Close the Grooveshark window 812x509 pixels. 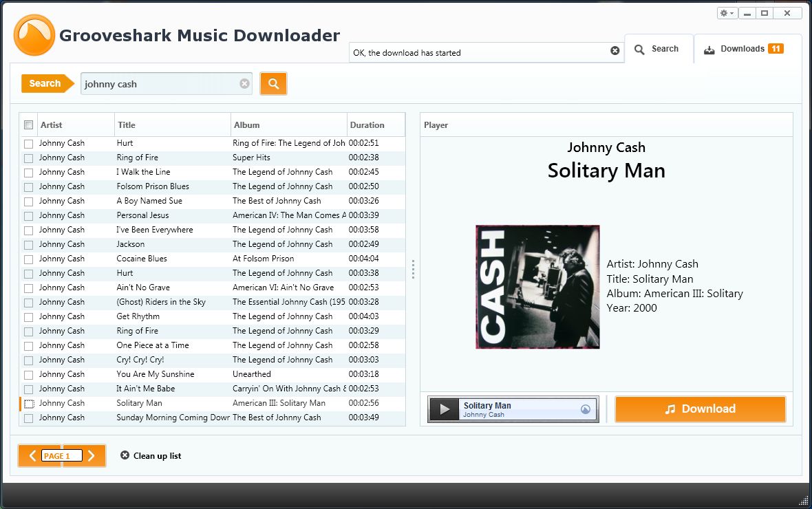(787, 14)
